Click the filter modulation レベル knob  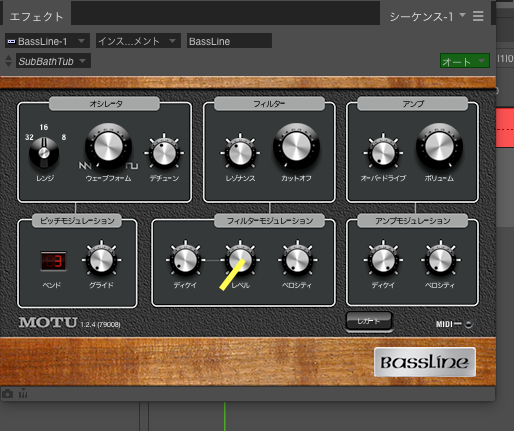pyautogui.click(x=240, y=260)
